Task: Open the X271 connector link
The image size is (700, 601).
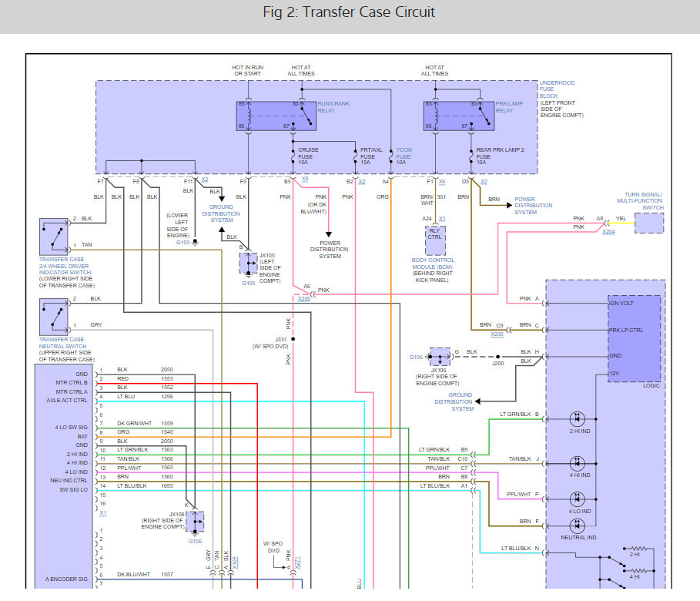Action: coord(297,562)
